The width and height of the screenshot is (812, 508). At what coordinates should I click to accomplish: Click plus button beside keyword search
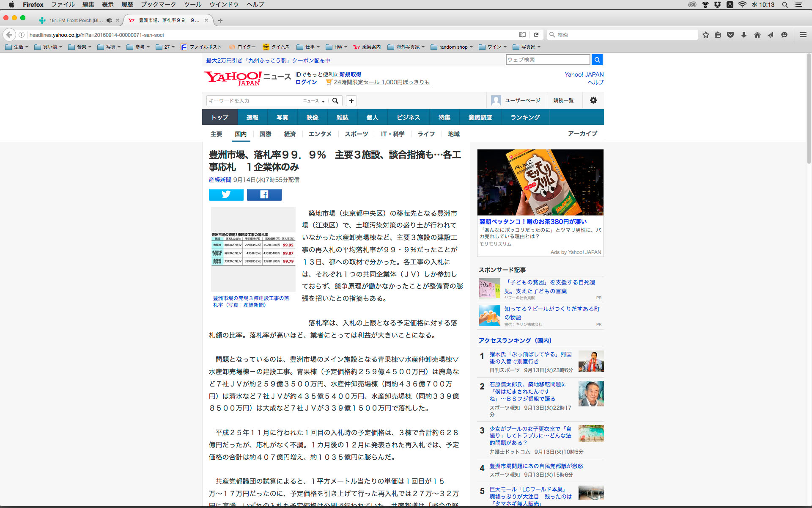click(351, 101)
